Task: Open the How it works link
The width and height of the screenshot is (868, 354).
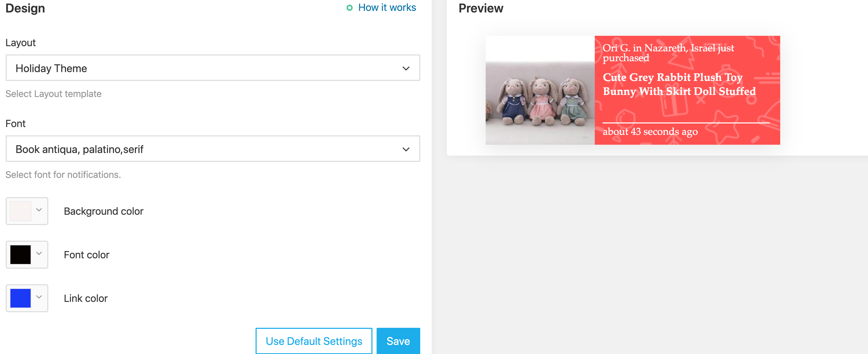Action: coord(387,8)
